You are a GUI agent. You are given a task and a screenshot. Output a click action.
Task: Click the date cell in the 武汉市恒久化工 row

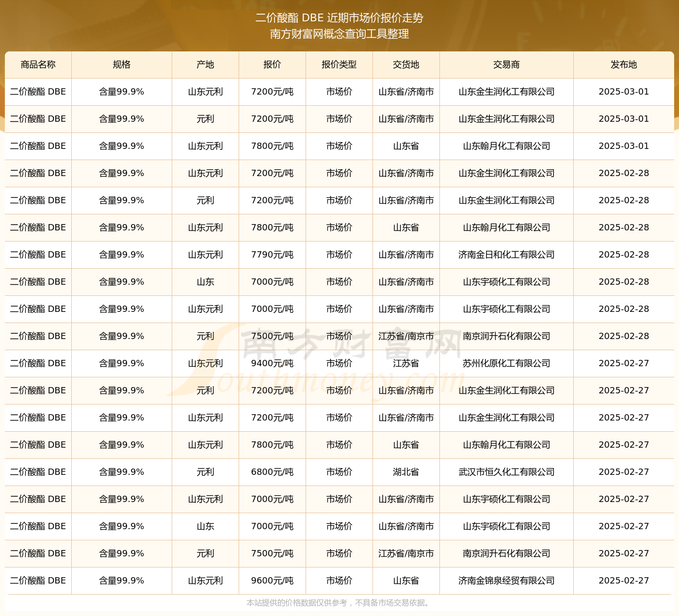[x=624, y=472]
